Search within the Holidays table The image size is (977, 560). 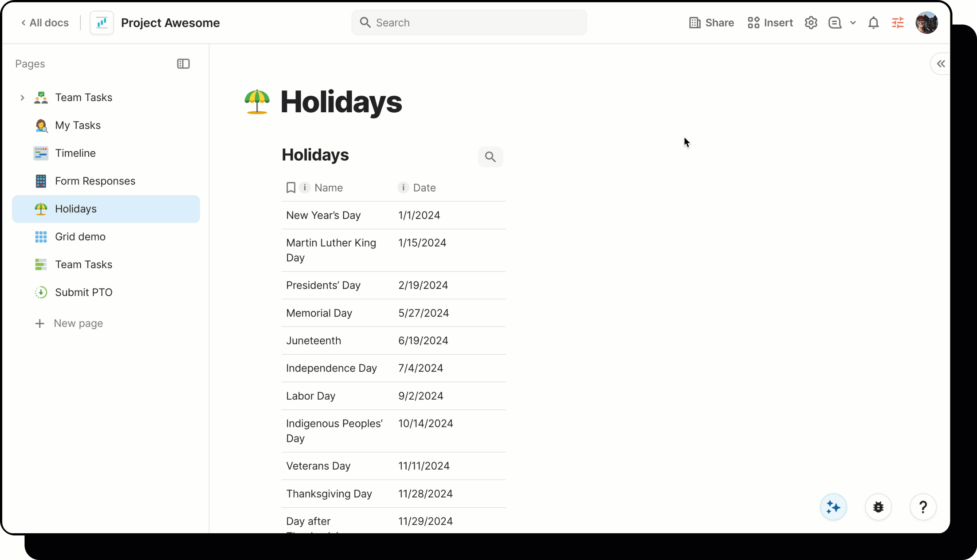point(490,157)
